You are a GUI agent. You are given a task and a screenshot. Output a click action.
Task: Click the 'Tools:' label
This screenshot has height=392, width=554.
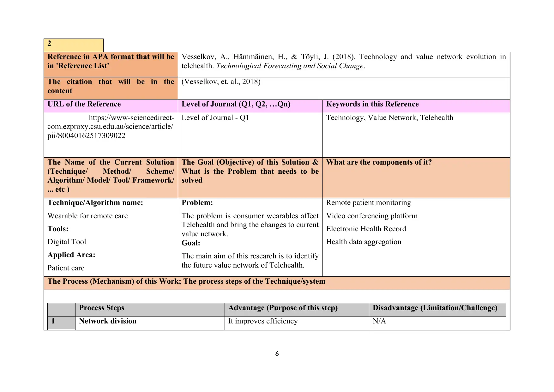coord(58,229)
